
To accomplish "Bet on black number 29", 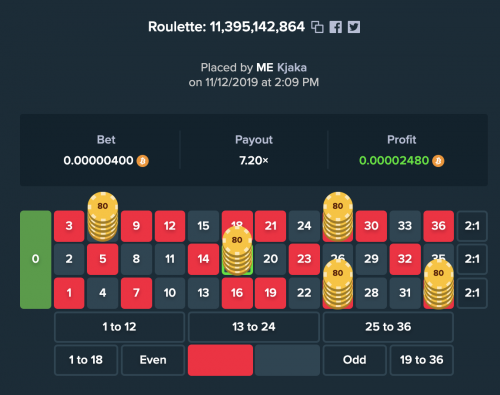I will tap(371, 259).
